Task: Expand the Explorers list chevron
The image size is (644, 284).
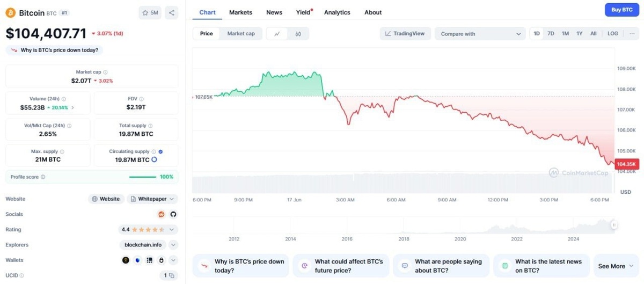Action: pyautogui.click(x=173, y=245)
